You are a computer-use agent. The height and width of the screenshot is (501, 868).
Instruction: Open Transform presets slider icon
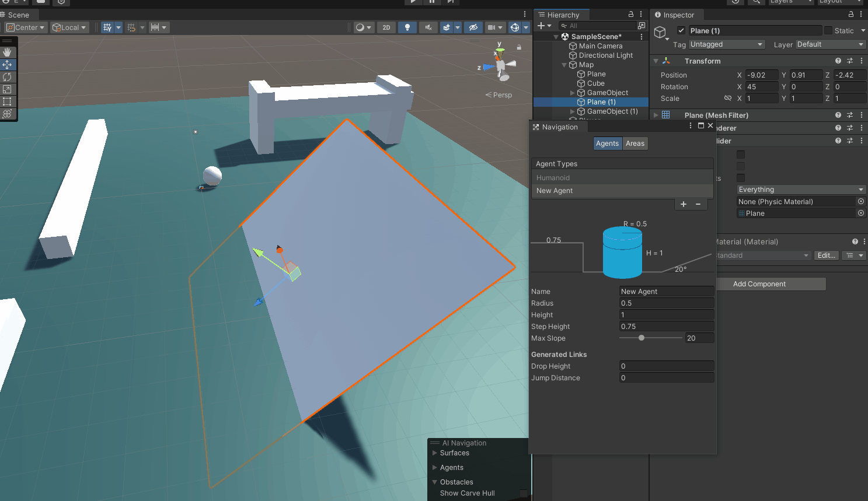pos(850,61)
